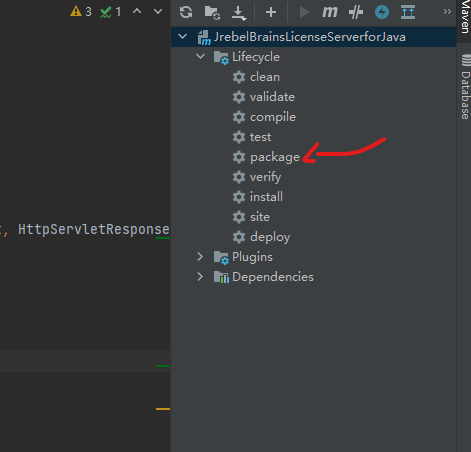The width and height of the screenshot is (471, 452).
Task: Click the yellow warning stripe marker
Action: pos(163,409)
